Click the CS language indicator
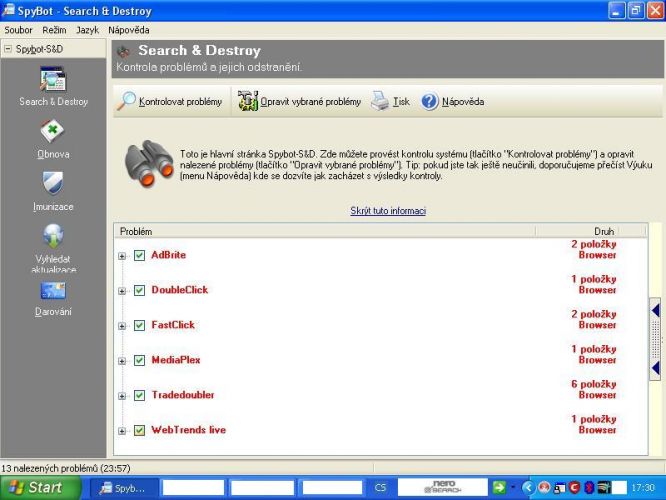The height and width of the screenshot is (500, 666). (380, 488)
